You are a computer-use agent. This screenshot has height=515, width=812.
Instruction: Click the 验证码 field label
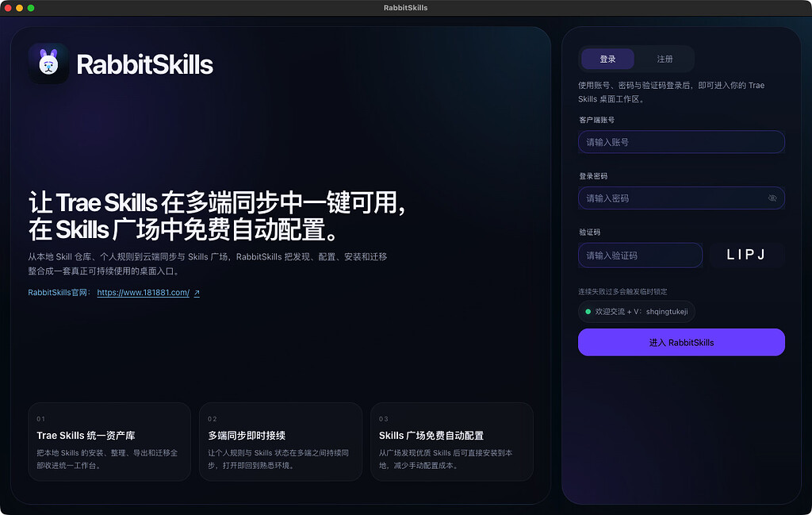click(590, 233)
